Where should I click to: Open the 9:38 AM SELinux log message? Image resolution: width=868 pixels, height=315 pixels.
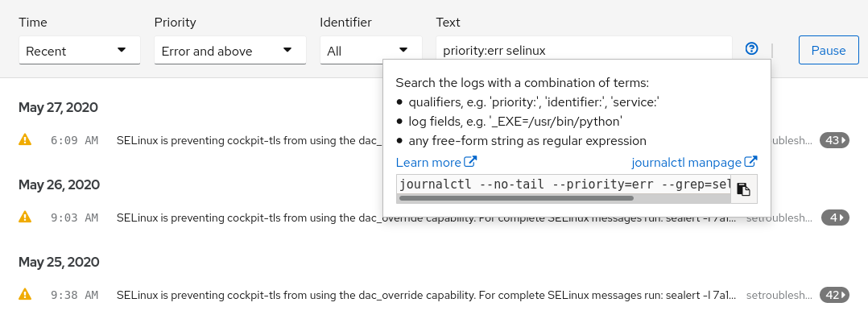tap(427, 295)
